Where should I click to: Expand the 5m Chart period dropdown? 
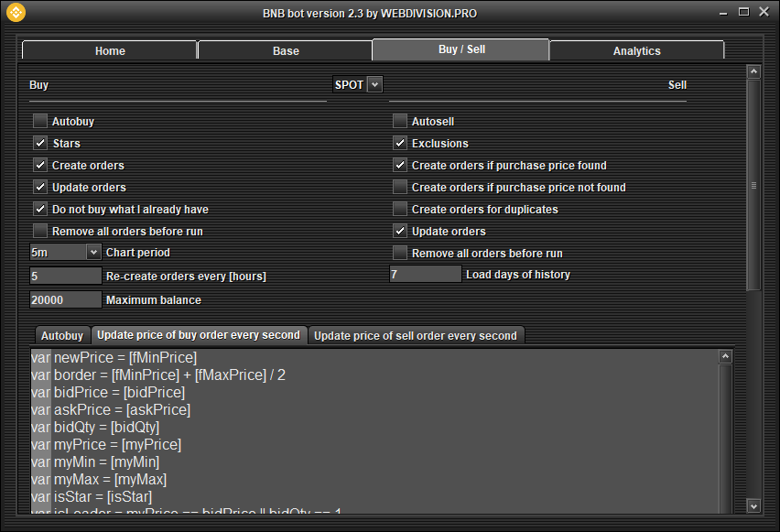pyautogui.click(x=93, y=252)
